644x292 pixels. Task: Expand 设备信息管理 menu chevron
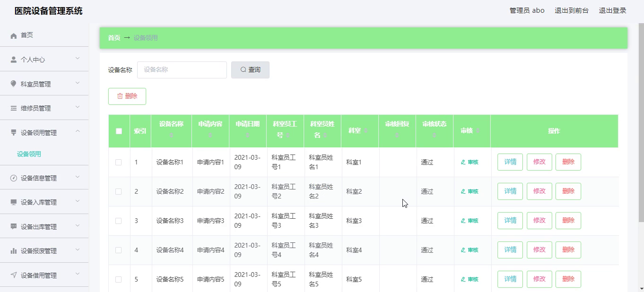[x=78, y=177]
